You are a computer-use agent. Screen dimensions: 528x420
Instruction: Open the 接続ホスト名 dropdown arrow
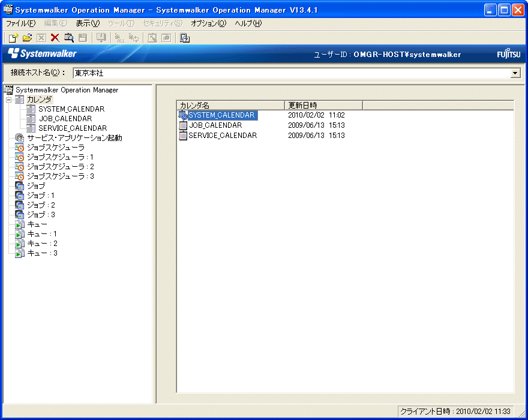[515, 73]
